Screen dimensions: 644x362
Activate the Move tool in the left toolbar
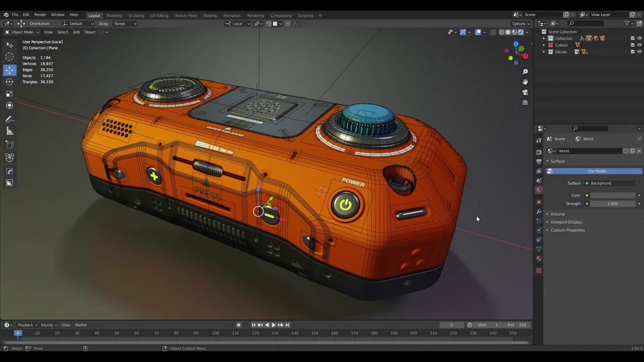pyautogui.click(x=10, y=70)
